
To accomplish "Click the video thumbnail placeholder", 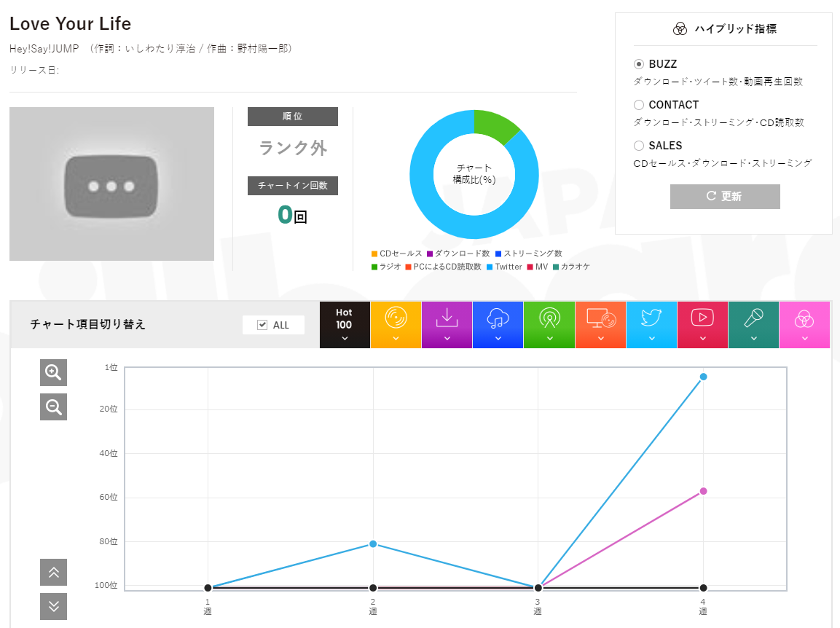I will pyautogui.click(x=111, y=184).
